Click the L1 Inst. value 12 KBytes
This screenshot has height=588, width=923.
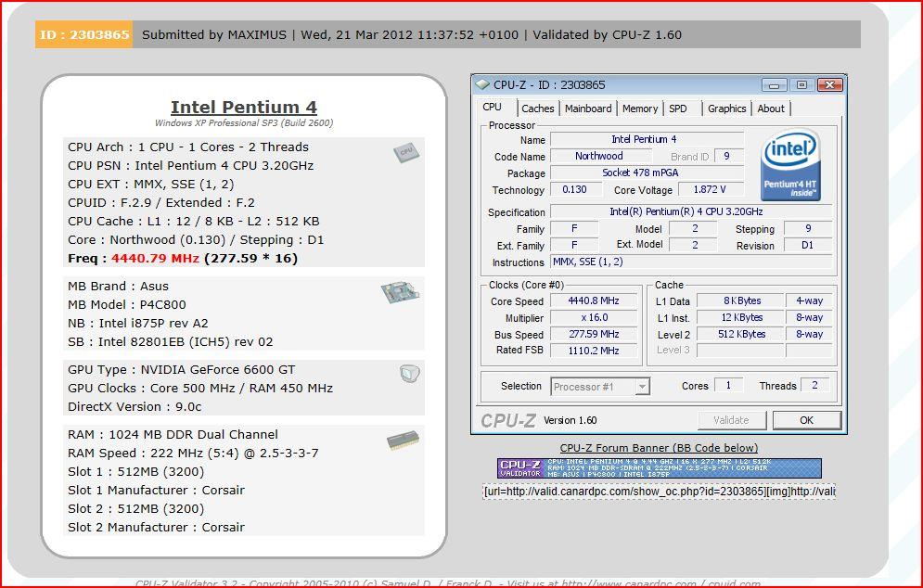pyautogui.click(x=740, y=317)
